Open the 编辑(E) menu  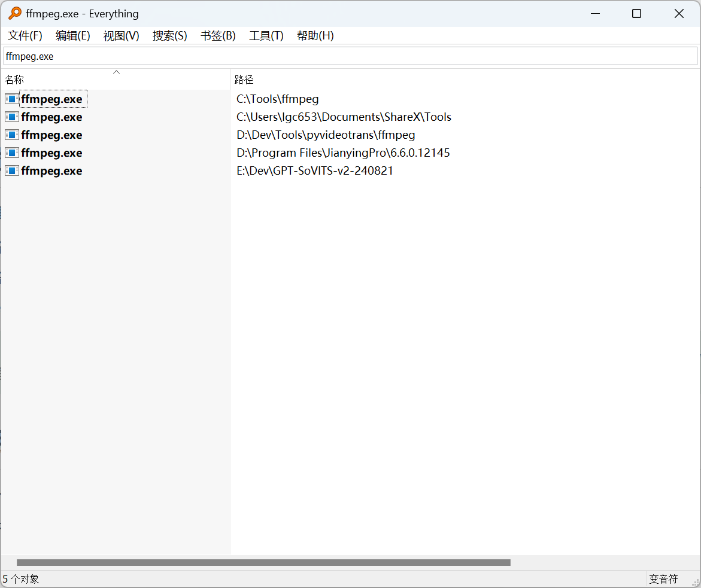pyautogui.click(x=73, y=36)
